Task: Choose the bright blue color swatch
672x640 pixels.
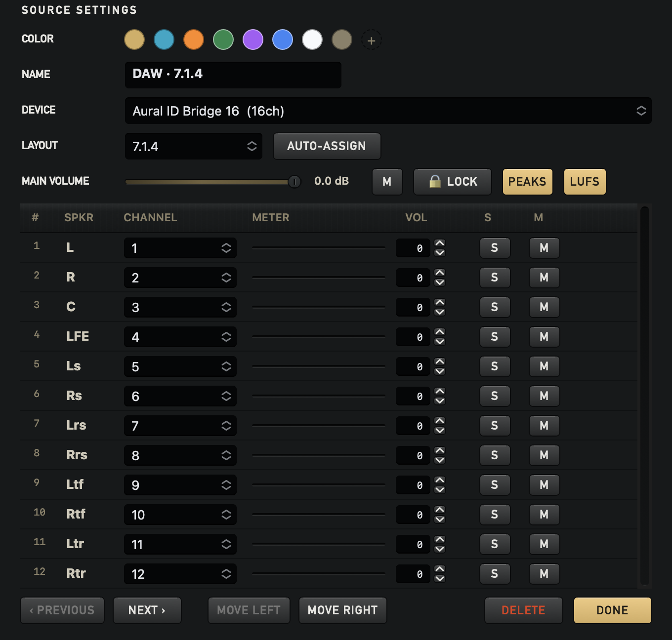Action: pyautogui.click(x=283, y=40)
